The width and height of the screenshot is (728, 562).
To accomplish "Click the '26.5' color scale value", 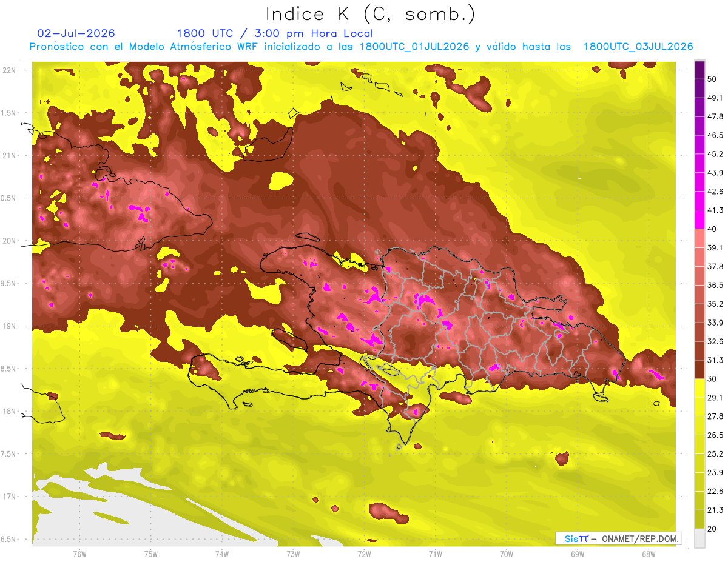I will 715,435.
